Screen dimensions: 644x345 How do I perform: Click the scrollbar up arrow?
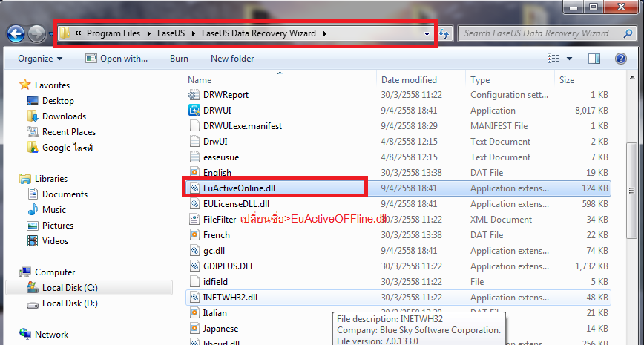pyautogui.click(x=631, y=78)
